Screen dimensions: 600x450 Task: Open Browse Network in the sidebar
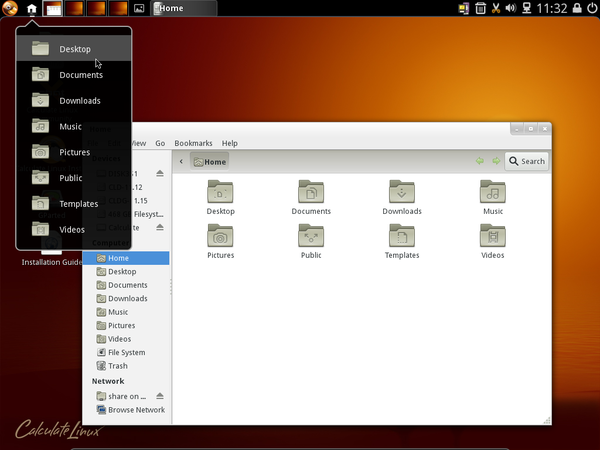coord(126,410)
